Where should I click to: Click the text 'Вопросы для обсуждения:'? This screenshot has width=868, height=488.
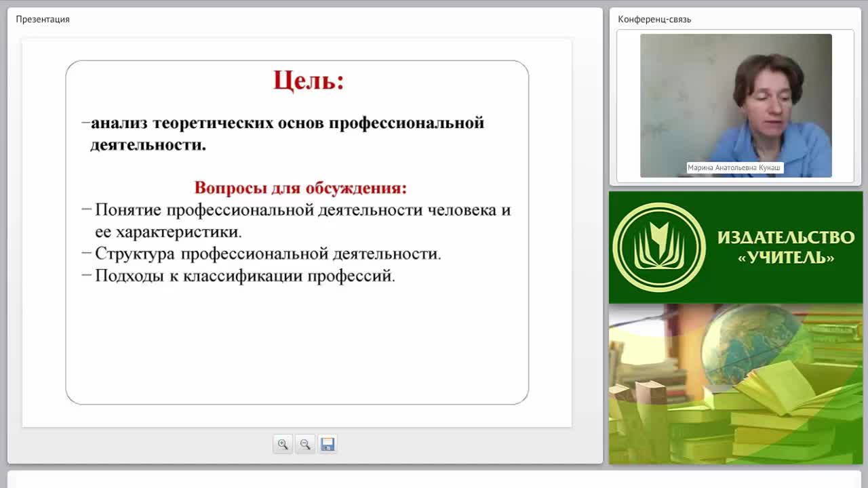(x=300, y=187)
